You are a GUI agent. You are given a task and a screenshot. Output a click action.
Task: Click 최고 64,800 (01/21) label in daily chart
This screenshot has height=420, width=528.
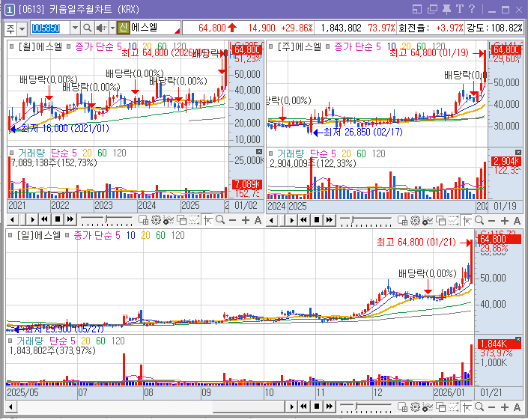(416, 242)
